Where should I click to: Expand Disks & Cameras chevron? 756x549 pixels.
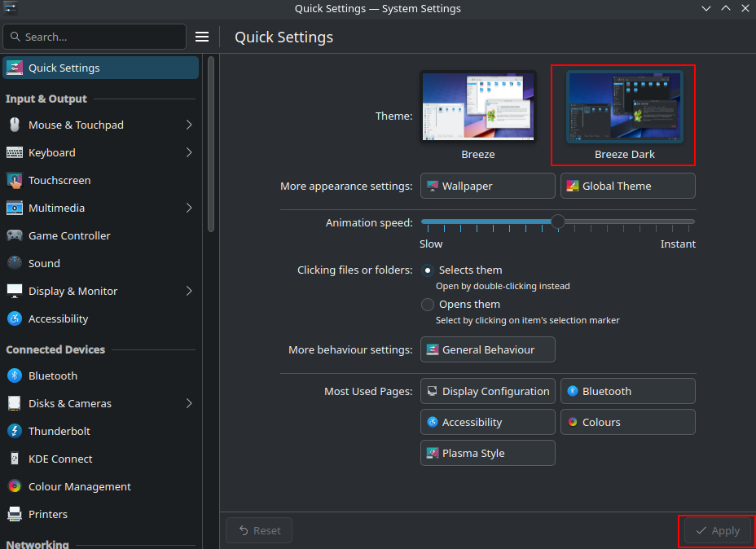click(x=189, y=403)
